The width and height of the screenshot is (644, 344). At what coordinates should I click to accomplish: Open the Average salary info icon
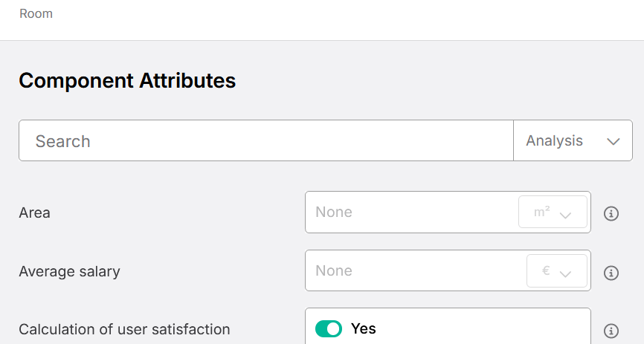pos(611,273)
